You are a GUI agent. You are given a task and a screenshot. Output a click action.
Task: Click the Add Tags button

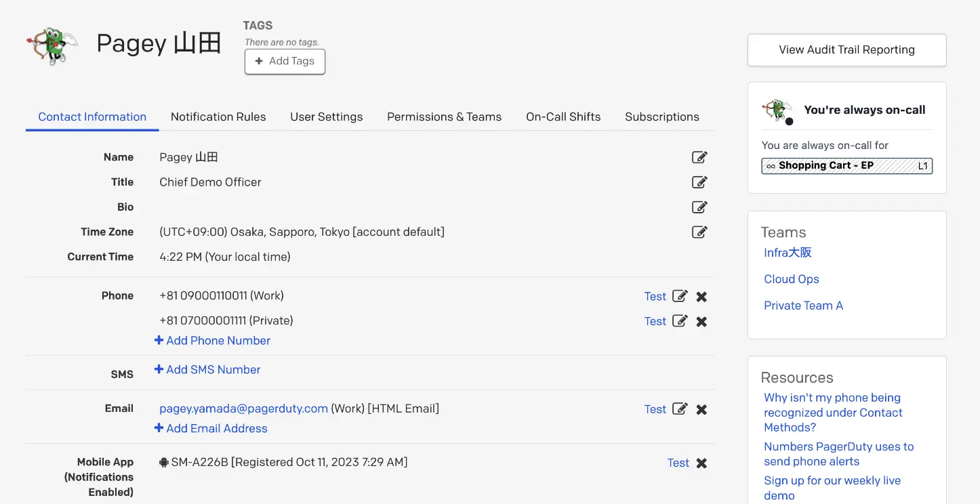(x=285, y=61)
